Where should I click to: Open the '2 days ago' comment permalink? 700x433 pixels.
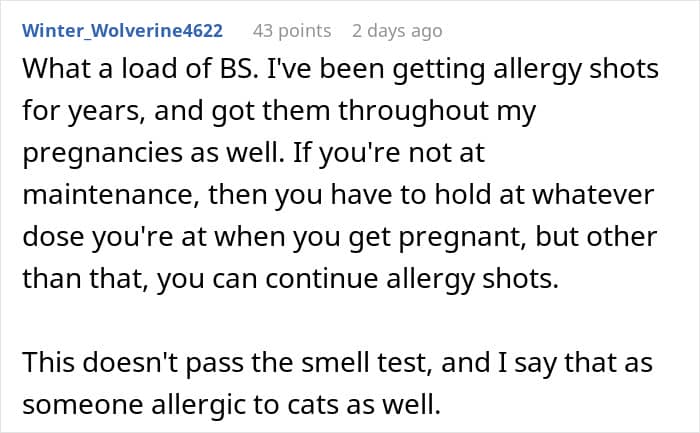coord(397,31)
